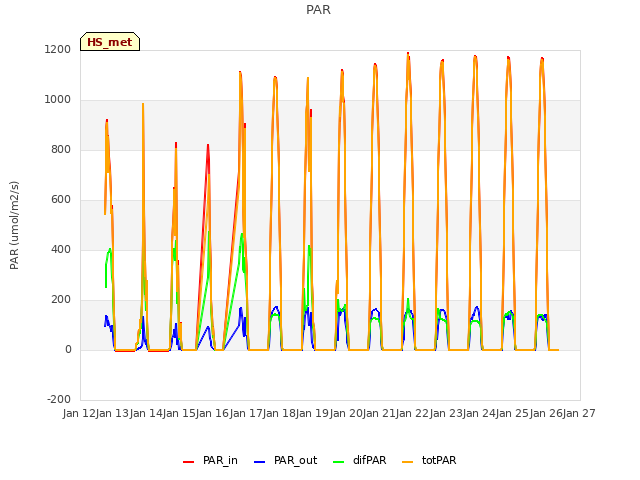
Task: Click the Jan 12 x-axis label
Action: (79, 413)
